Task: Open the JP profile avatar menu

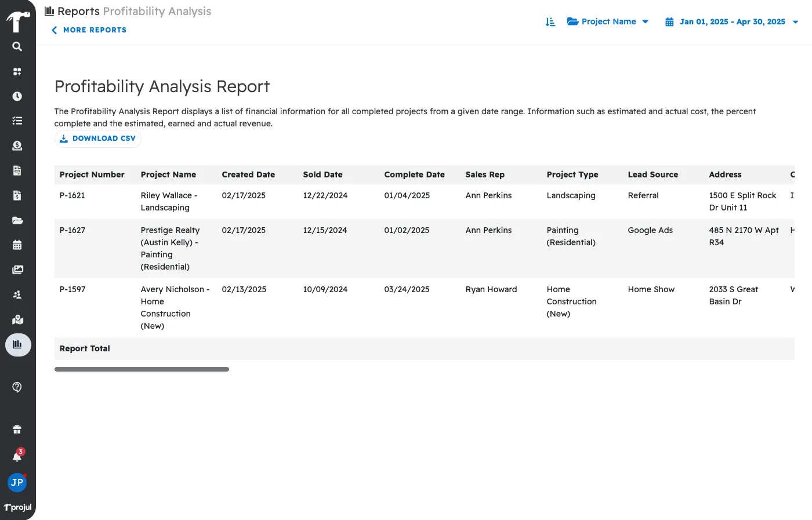Action: click(x=17, y=482)
